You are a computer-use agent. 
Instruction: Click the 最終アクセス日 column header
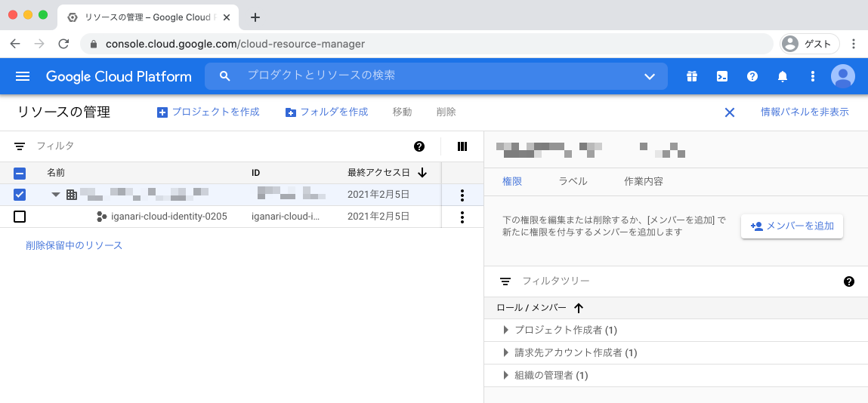(378, 173)
